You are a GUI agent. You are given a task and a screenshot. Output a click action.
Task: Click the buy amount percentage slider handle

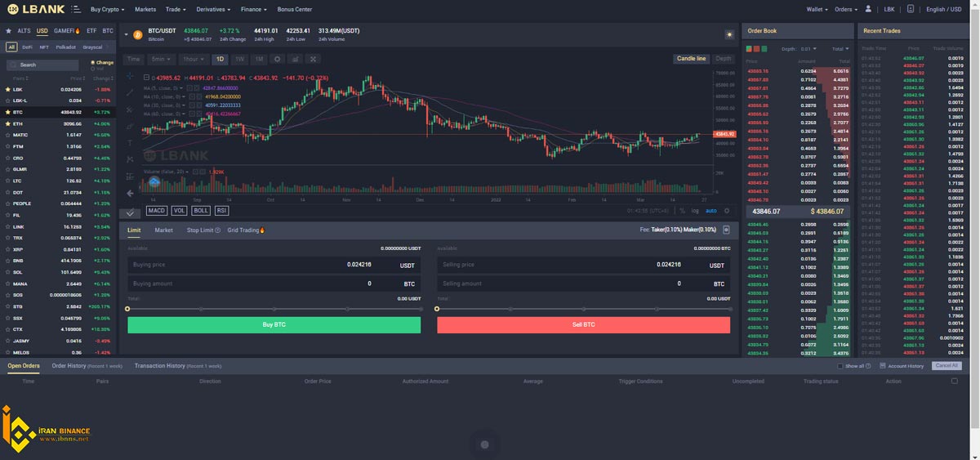[127, 309]
